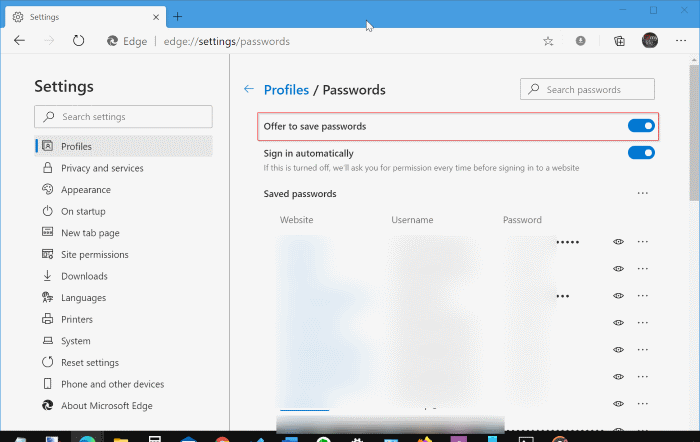Screen dimensions: 700x442
Task: Add this page to favorites star
Action: 548,41
